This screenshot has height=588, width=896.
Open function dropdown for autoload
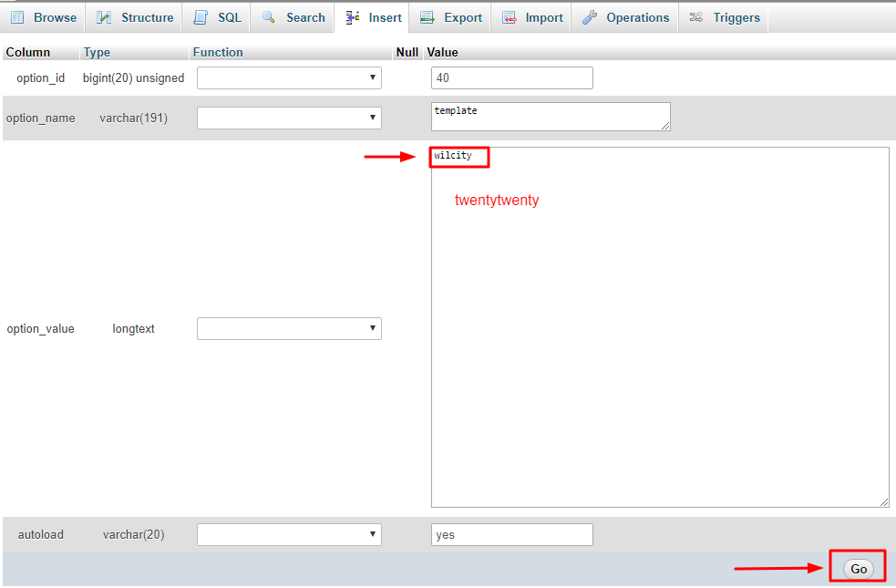click(x=289, y=535)
